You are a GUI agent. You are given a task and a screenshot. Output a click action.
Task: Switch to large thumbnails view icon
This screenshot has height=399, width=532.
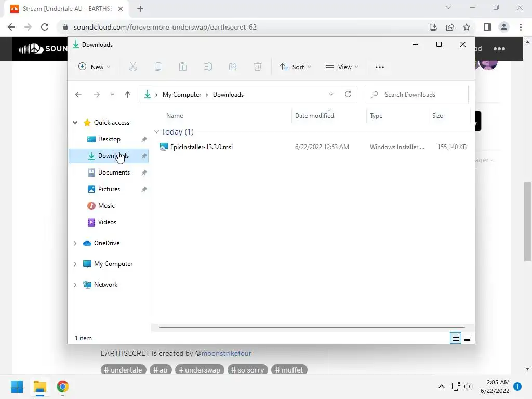click(467, 338)
